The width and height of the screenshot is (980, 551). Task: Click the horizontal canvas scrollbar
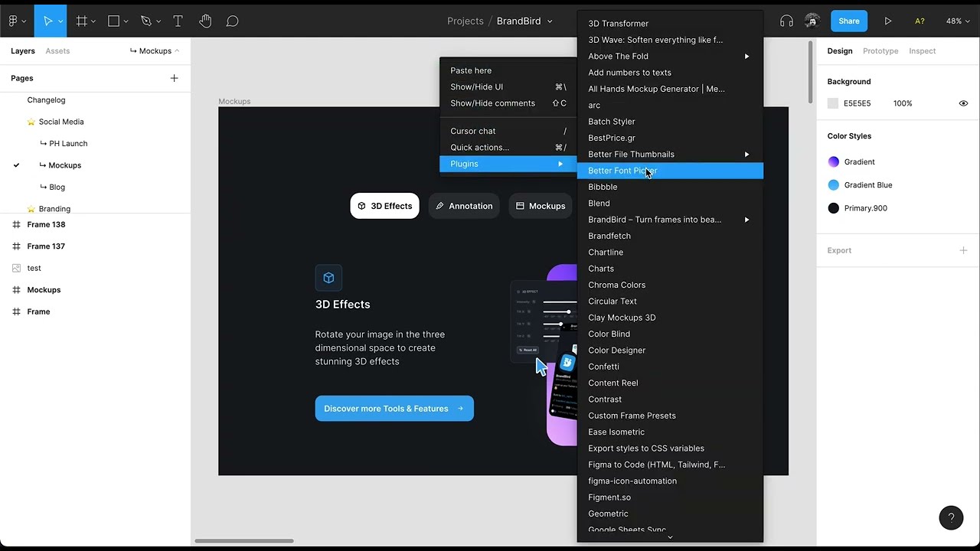click(243, 541)
